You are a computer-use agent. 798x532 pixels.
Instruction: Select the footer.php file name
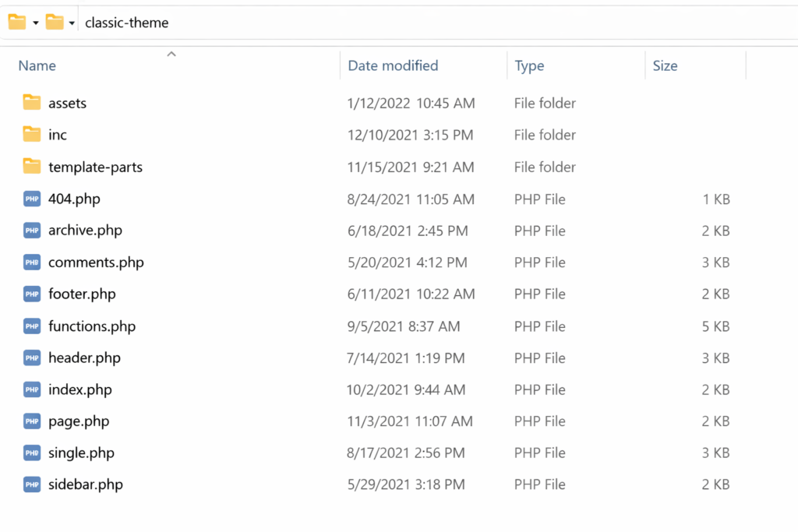tap(82, 294)
